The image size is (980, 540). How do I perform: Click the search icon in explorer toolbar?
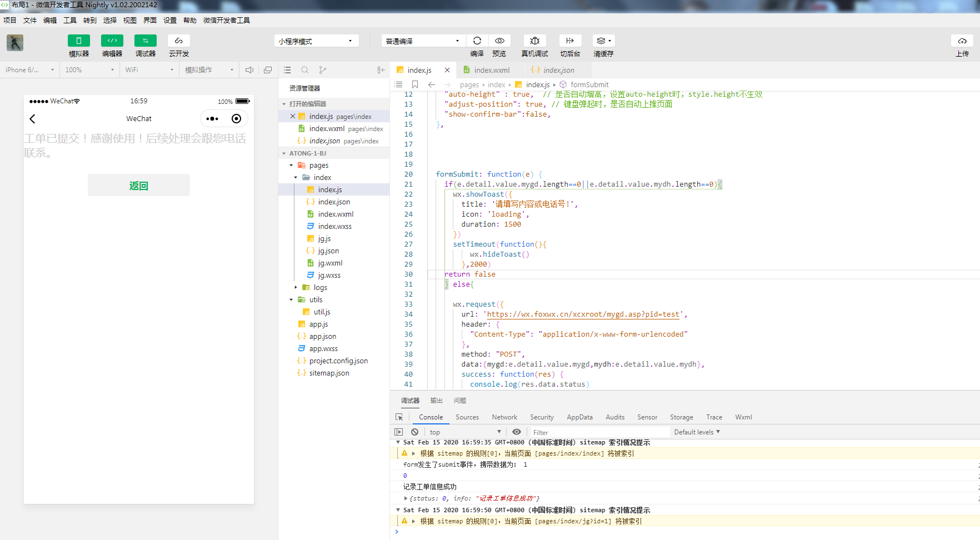click(305, 70)
